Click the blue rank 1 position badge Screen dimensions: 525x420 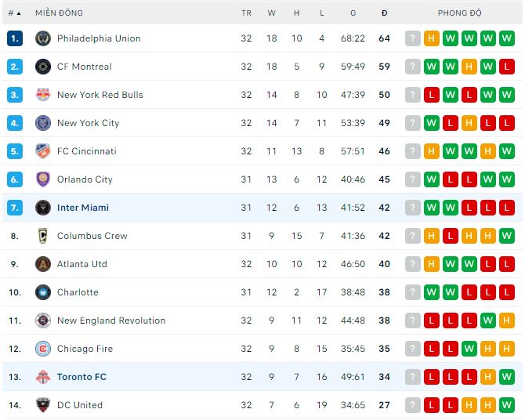click(15, 38)
